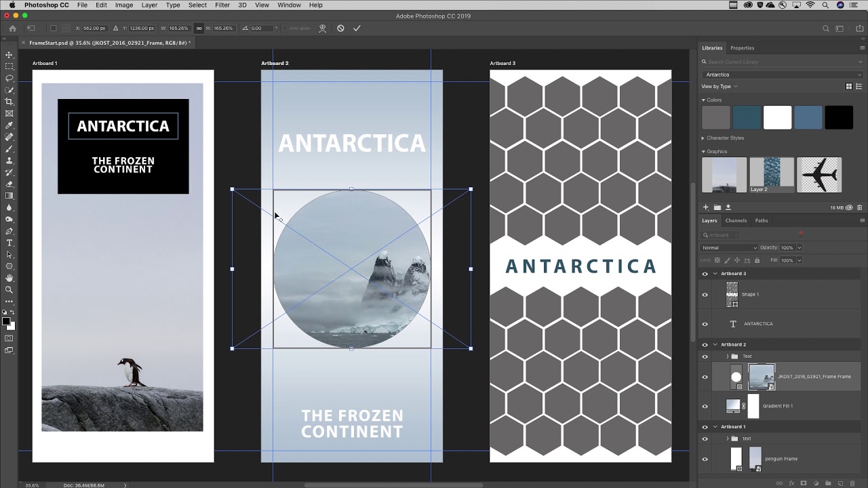The height and width of the screenshot is (488, 868).
Task: Select the Hand tool
Action: tap(9, 278)
